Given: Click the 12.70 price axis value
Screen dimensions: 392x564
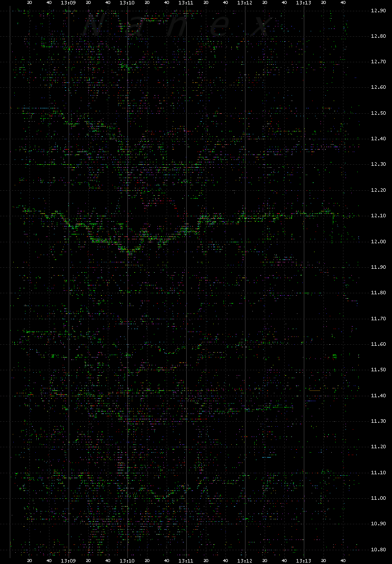Looking at the screenshot, I should [378, 62].
